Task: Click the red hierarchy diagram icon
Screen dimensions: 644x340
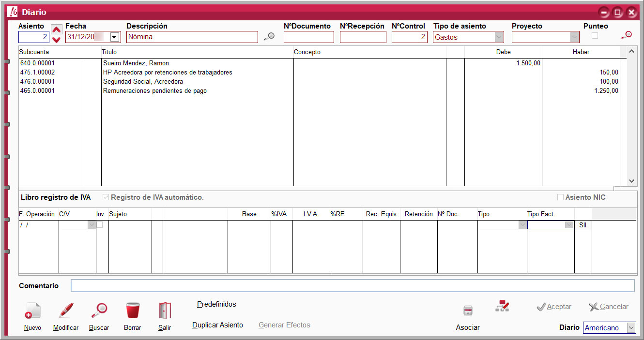Action: (502, 306)
